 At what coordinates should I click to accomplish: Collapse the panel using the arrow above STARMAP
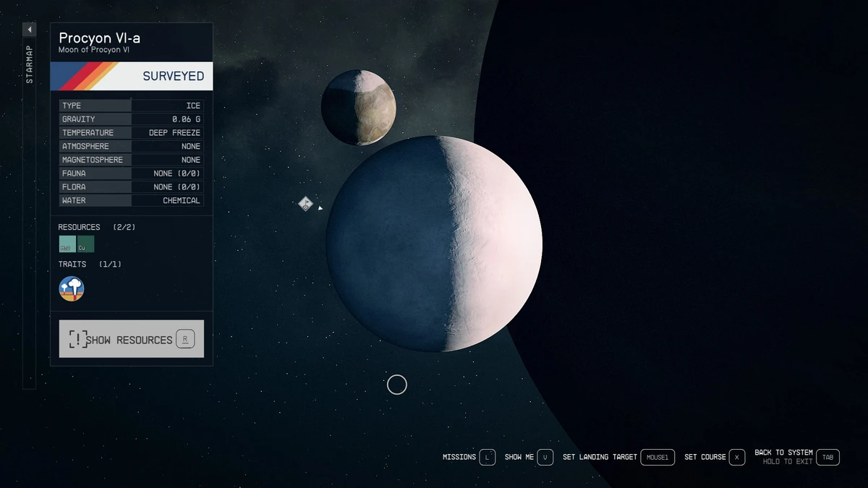(x=29, y=29)
